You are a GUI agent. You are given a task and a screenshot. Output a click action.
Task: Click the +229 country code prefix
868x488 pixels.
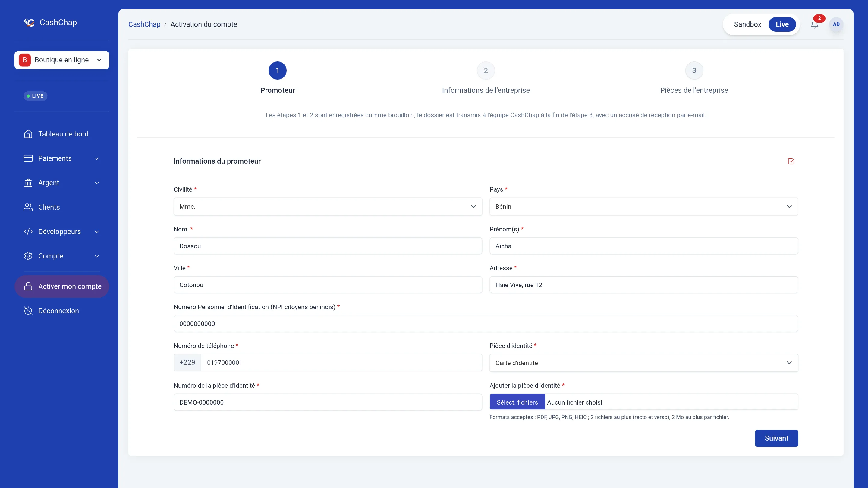click(187, 362)
